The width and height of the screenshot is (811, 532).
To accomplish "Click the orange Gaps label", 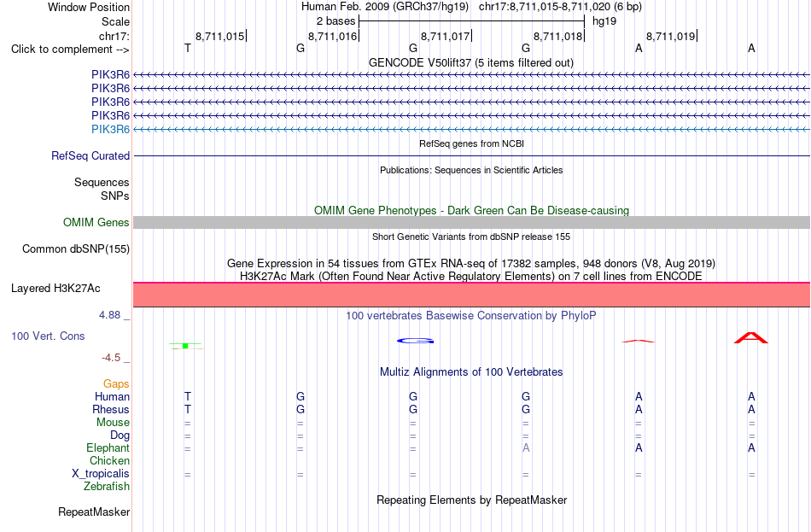I will pyautogui.click(x=116, y=384).
